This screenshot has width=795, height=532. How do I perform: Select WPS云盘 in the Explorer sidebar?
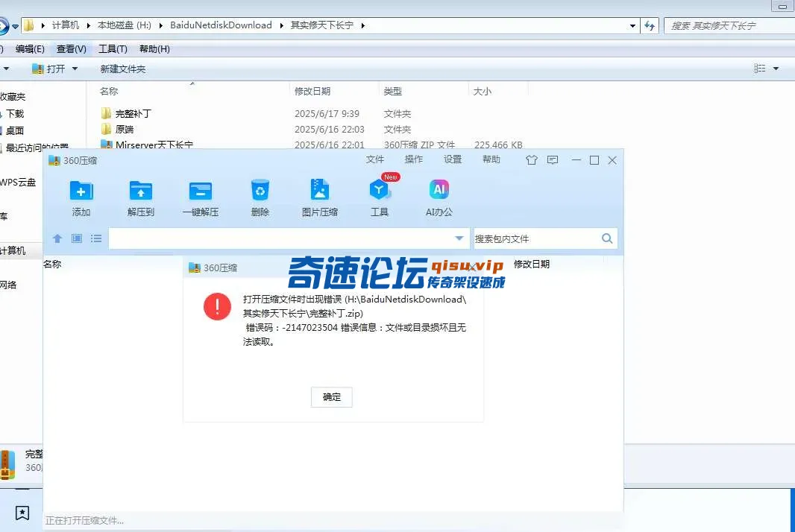pos(18,183)
